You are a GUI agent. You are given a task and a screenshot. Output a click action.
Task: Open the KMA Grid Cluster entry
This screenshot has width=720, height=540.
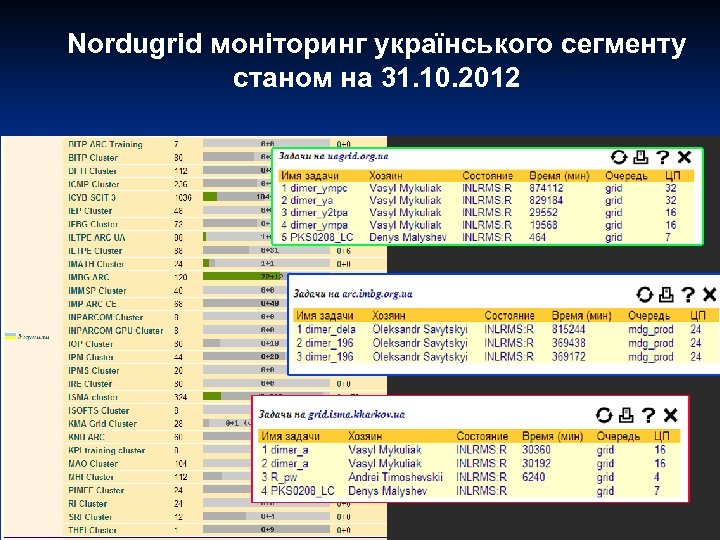click(102, 424)
